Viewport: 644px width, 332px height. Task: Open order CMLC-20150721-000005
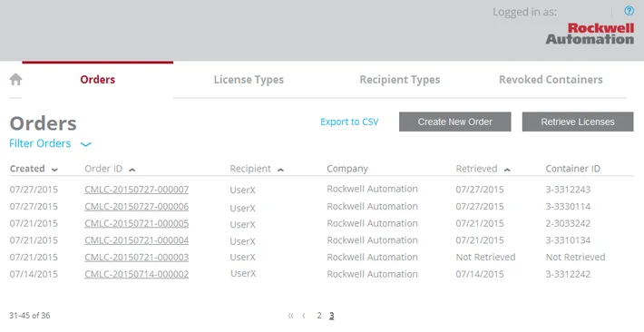[x=137, y=223]
